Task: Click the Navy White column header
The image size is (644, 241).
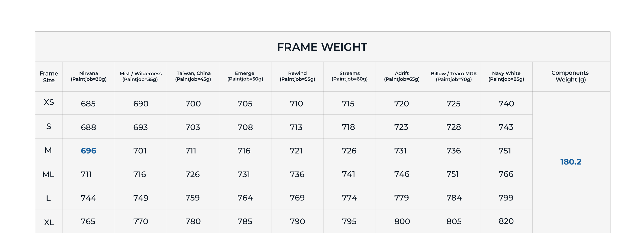Action: 506,76
